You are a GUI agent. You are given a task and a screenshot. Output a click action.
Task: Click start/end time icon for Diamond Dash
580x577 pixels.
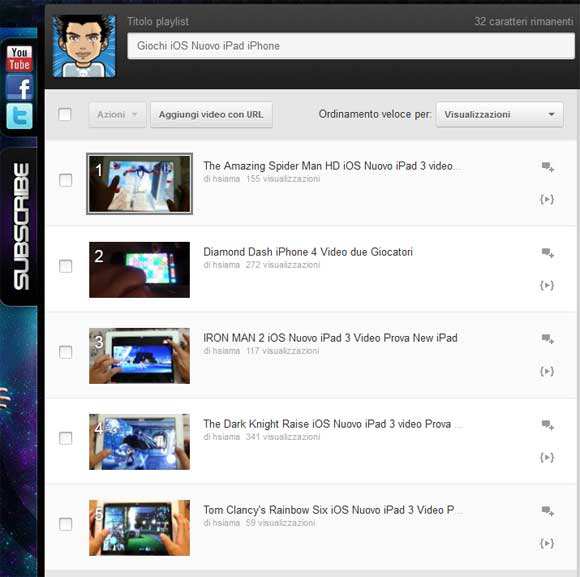(x=547, y=285)
